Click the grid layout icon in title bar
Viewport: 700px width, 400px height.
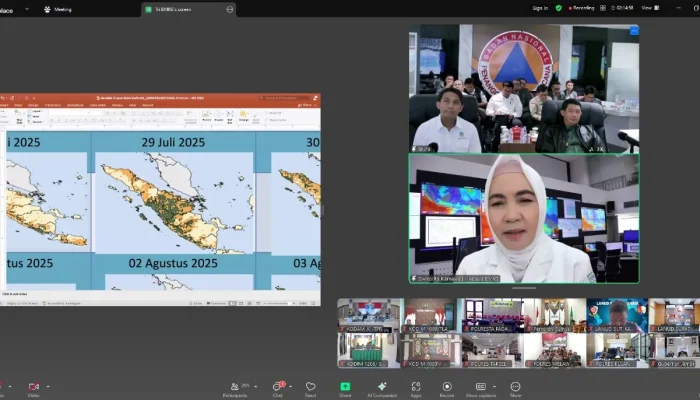coord(603,8)
